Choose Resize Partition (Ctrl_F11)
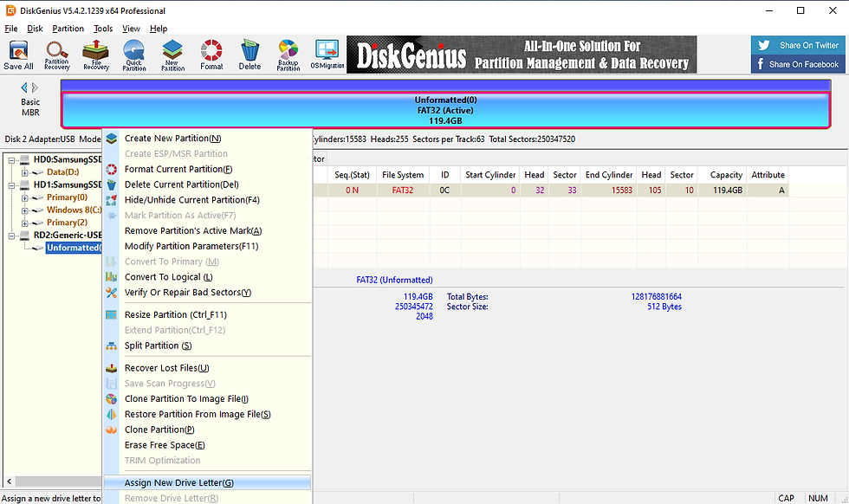Image resolution: width=849 pixels, height=504 pixels. pyautogui.click(x=207, y=315)
